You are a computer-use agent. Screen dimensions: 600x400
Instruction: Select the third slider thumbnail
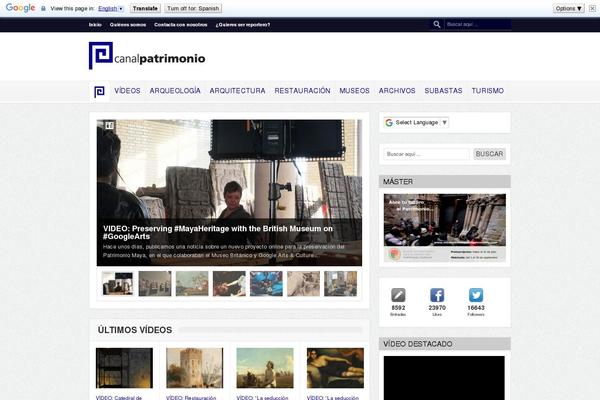[x=192, y=284]
